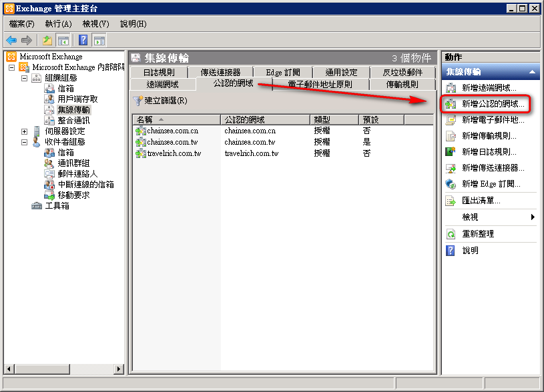Click 新增公認的網域... action link

[x=493, y=103]
